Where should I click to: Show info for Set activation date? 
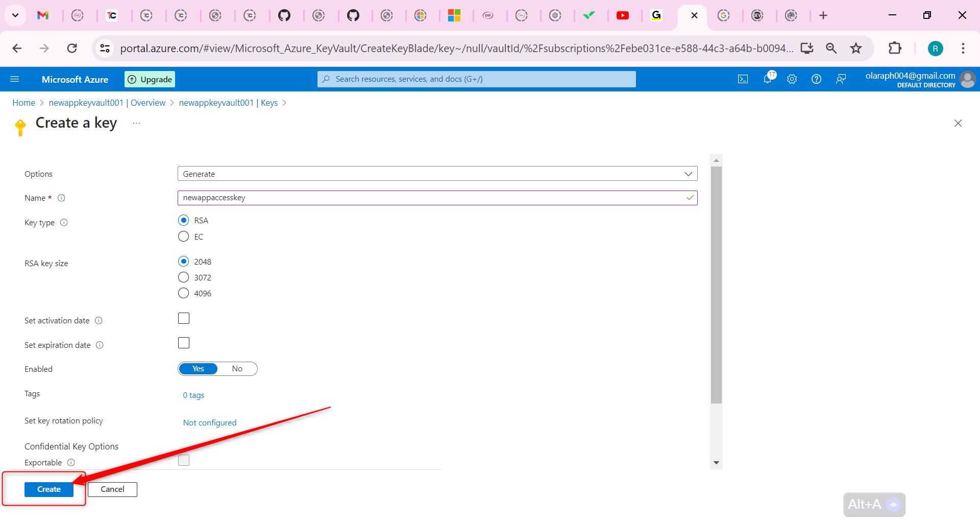(x=99, y=321)
